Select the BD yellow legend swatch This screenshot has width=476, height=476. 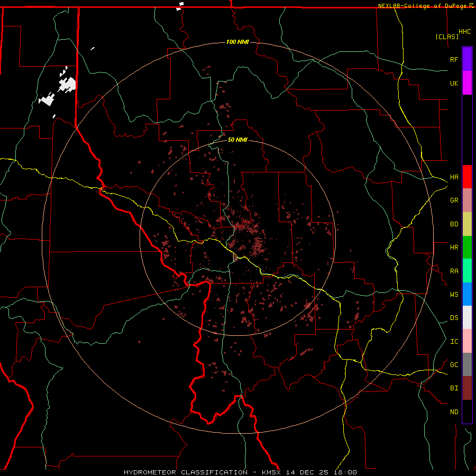467,224
